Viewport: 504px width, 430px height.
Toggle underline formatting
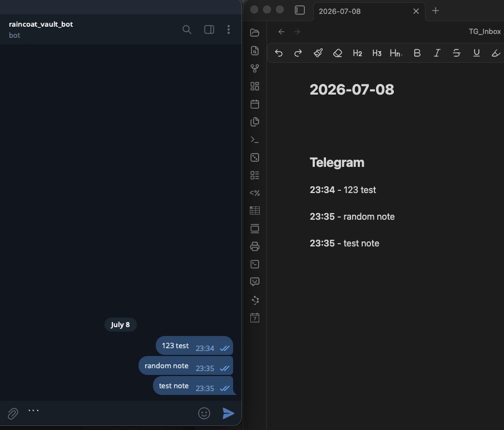(x=476, y=53)
